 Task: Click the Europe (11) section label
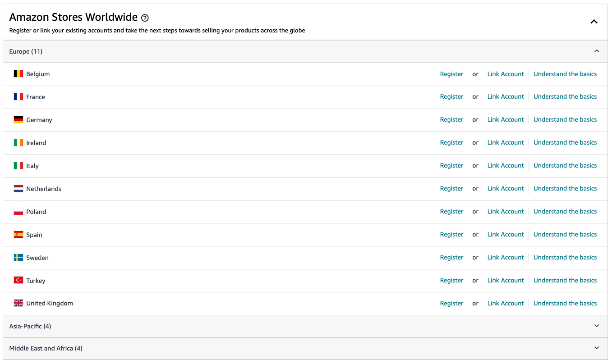pos(26,51)
